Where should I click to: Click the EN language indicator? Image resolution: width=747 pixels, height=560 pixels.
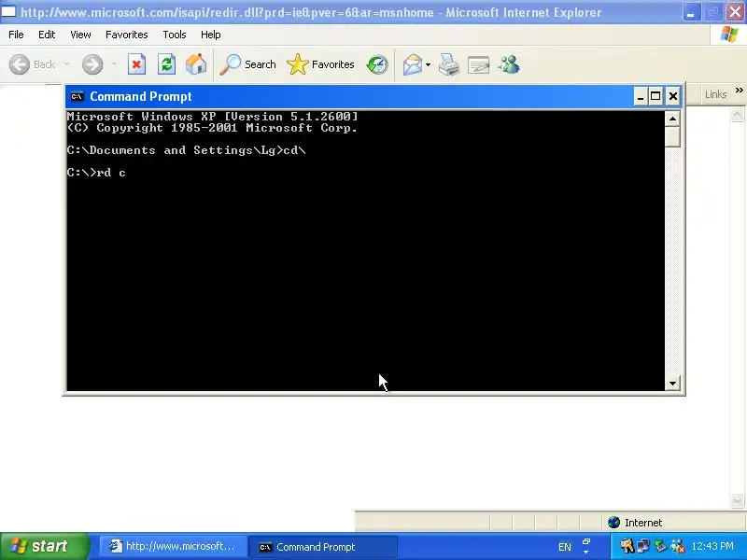click(565, 547)
